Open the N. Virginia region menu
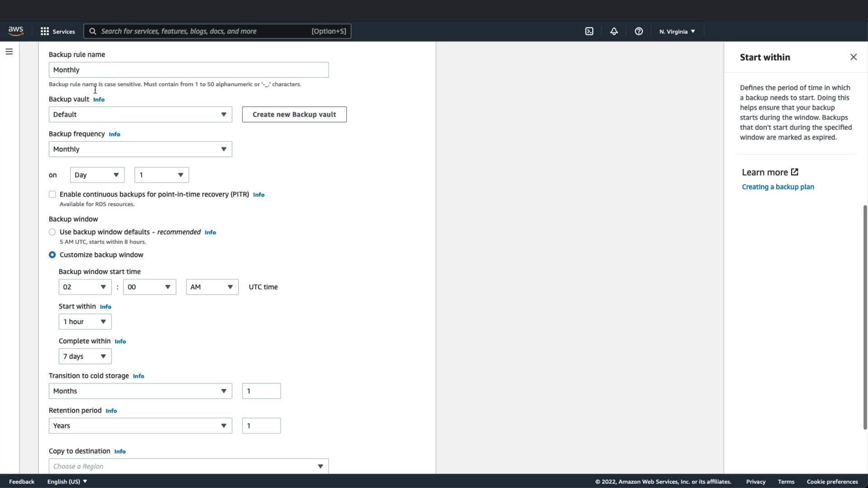 [x=677, y=31]
